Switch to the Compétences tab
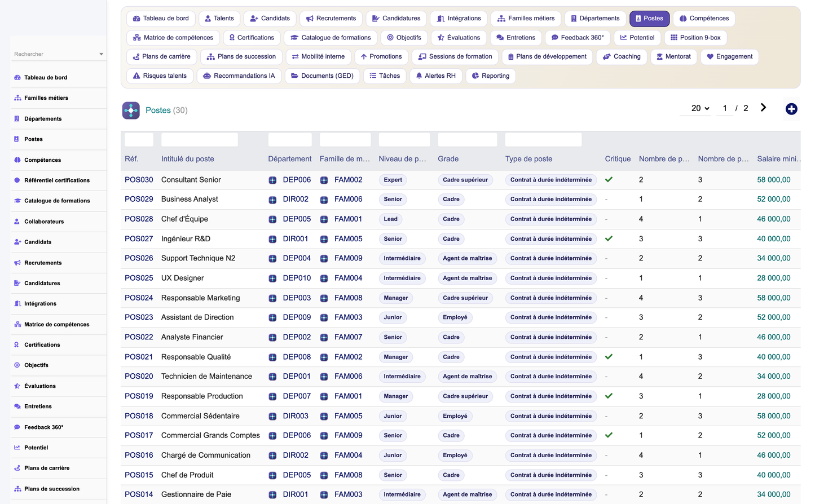Screen dimensions: 815x504 703,19
